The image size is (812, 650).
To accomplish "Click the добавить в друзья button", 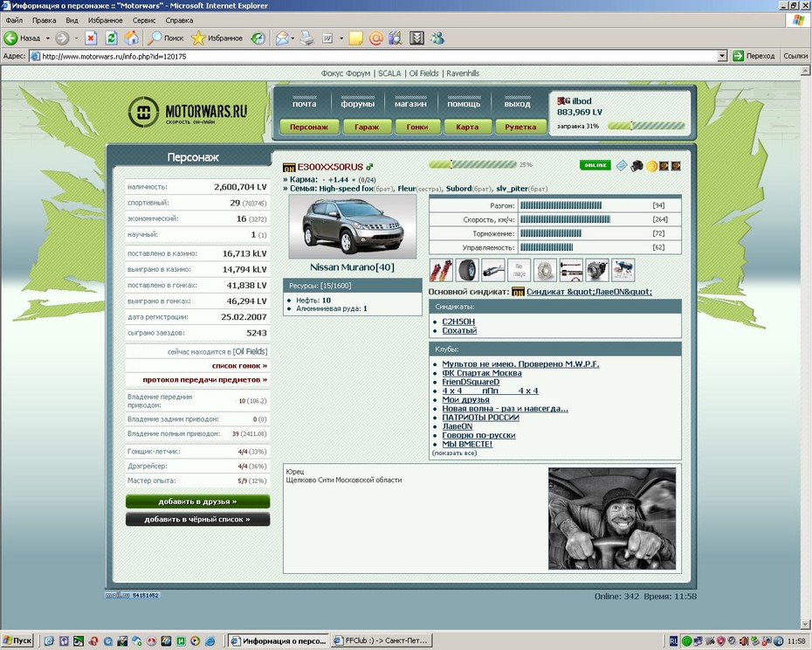I will [x=198, y=501].
